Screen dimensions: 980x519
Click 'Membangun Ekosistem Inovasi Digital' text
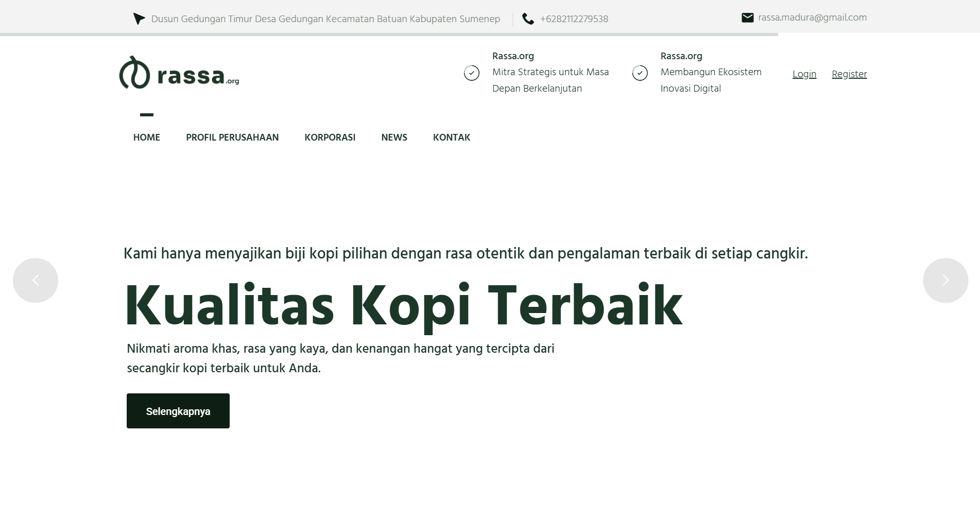click(x=711, y=80)
